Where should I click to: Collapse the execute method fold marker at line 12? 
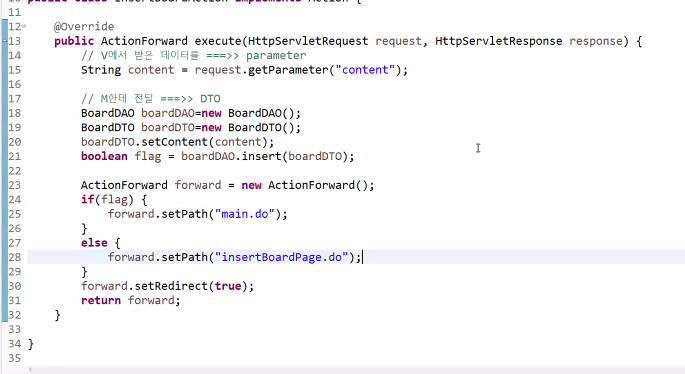[x=24, y=26]
